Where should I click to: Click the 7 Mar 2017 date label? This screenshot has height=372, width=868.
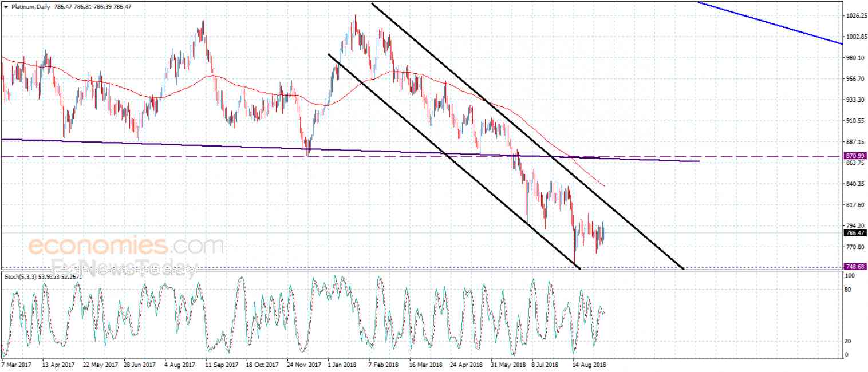click(17, 364)
